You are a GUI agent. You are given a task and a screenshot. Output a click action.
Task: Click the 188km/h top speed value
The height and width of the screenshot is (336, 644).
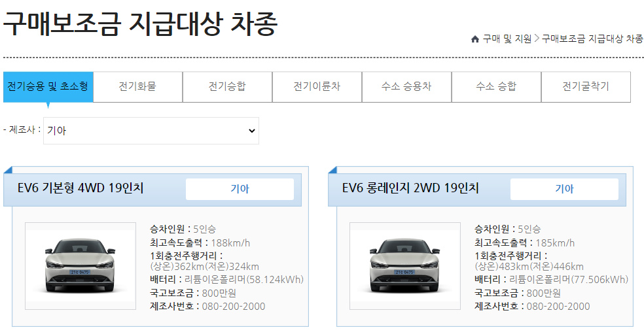click(x=230, y=243)
